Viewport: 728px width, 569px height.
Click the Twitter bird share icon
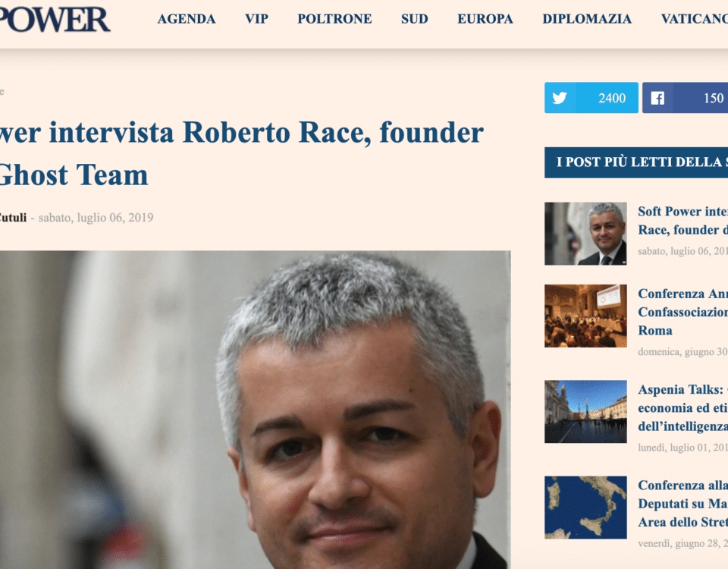[x=560, y=98]
